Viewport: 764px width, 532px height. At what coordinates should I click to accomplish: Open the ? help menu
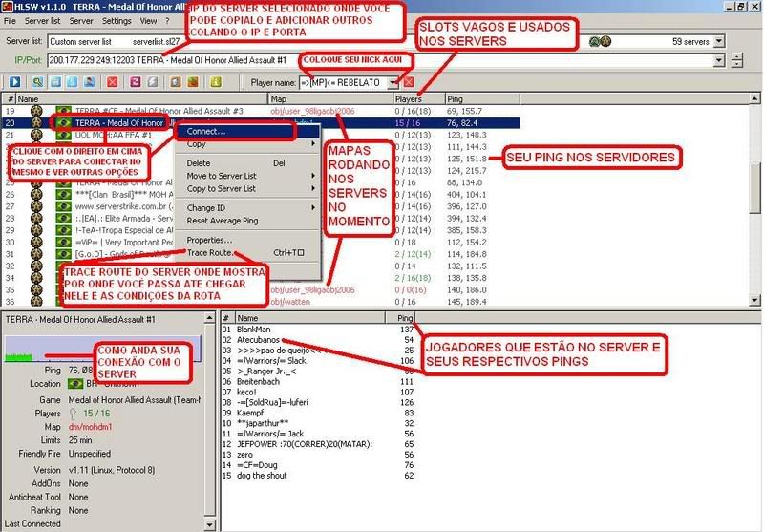(x=167, y=21)
